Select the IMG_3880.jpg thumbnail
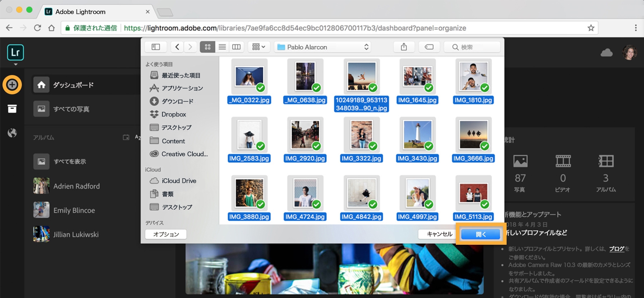Image resolution: width=644 pixels, height=298 pixels. click(249, 193)
